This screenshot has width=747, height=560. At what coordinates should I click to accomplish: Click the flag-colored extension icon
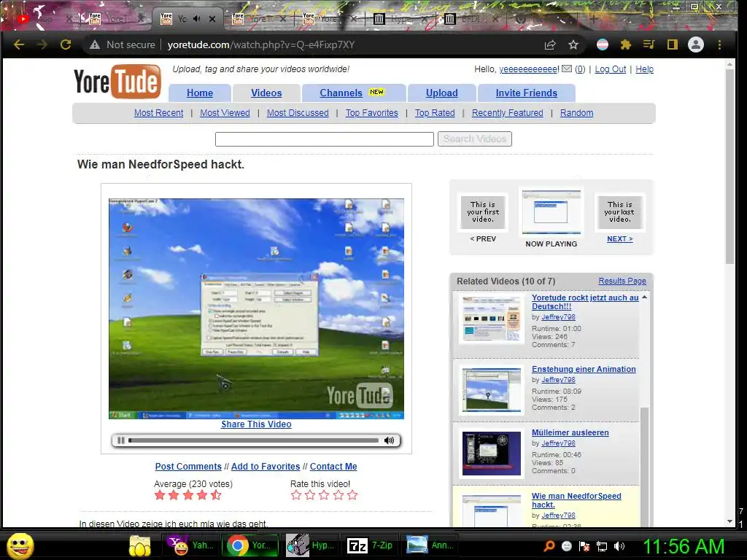[602, 44]
